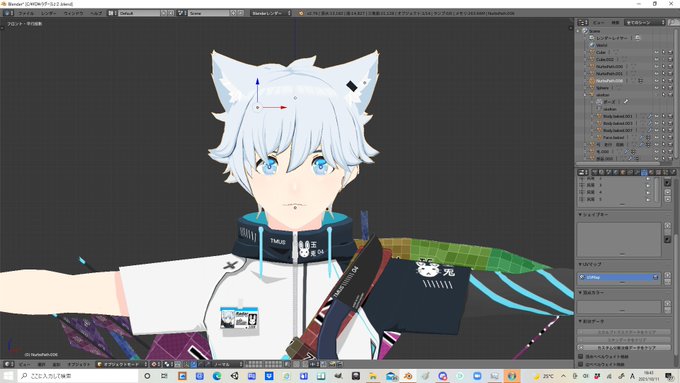The height and width of the screenshot is (383, 680).
Task: Select Face baked in the outliner
Action: [x=613, y=137]
